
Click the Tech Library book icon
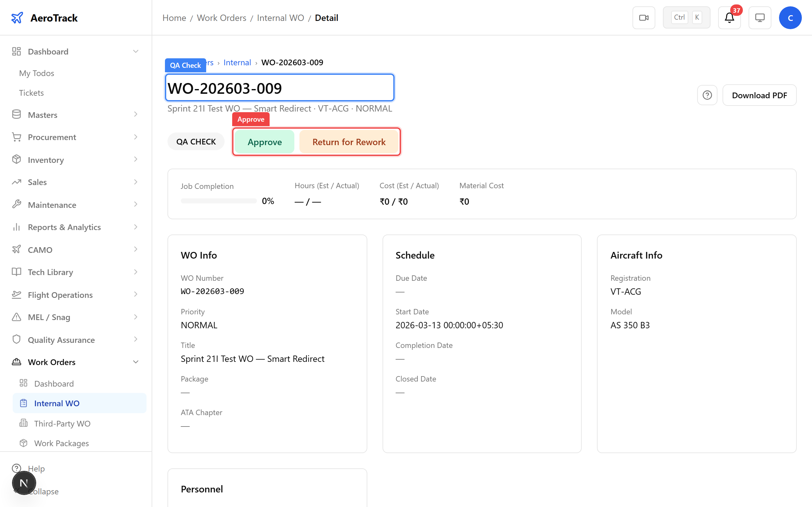point(16,272)
